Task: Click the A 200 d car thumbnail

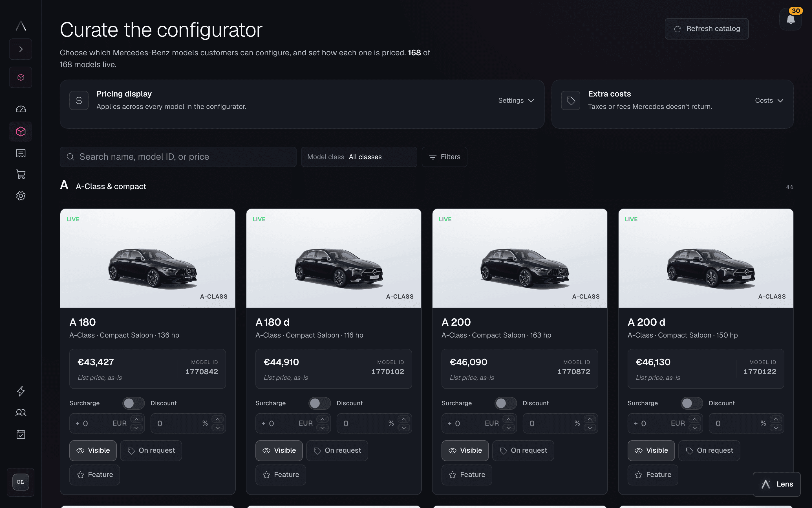Action: click(706, 258)
